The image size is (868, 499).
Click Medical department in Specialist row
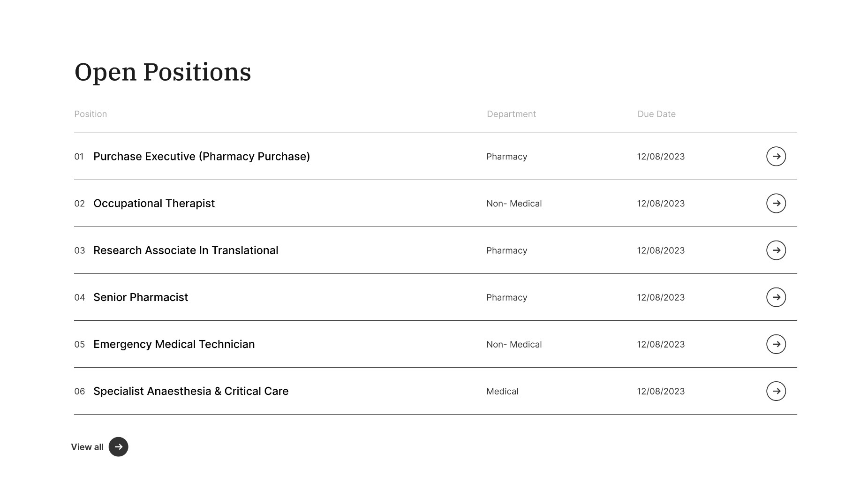click(x=502, y=391)
